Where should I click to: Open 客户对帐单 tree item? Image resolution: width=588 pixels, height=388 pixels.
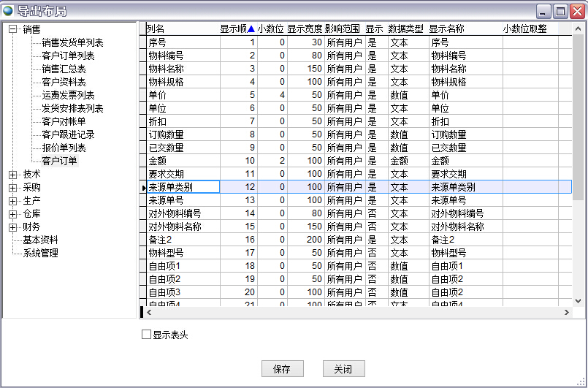coord(64,122)
